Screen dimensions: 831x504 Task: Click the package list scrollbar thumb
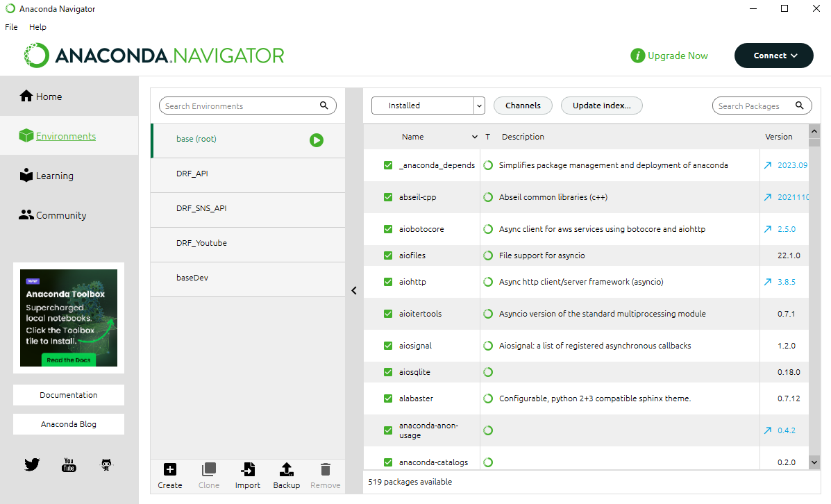814,142
